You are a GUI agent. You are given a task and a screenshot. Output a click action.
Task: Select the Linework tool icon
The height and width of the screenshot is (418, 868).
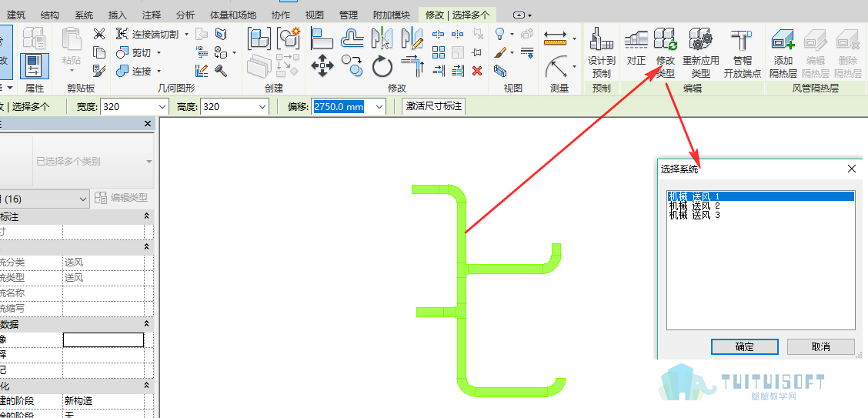(528, 52)
